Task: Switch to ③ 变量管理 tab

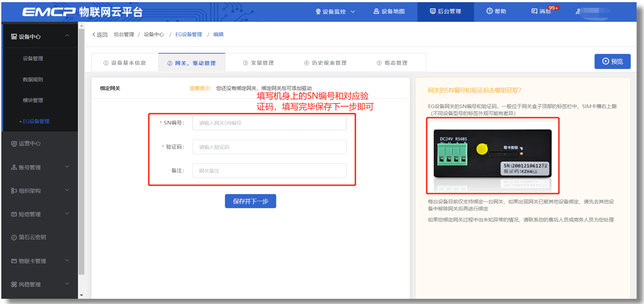Action: (x=259, y=63)
